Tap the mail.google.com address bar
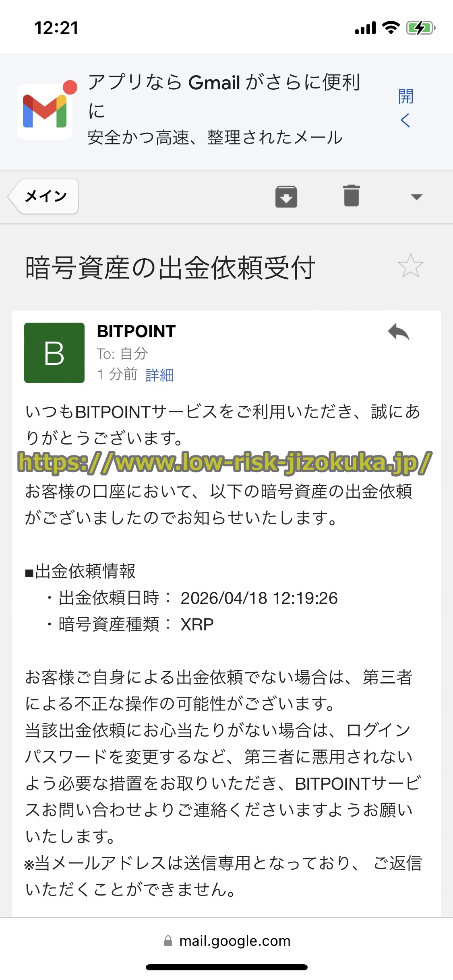453x980 pixels. click(234, 941)
